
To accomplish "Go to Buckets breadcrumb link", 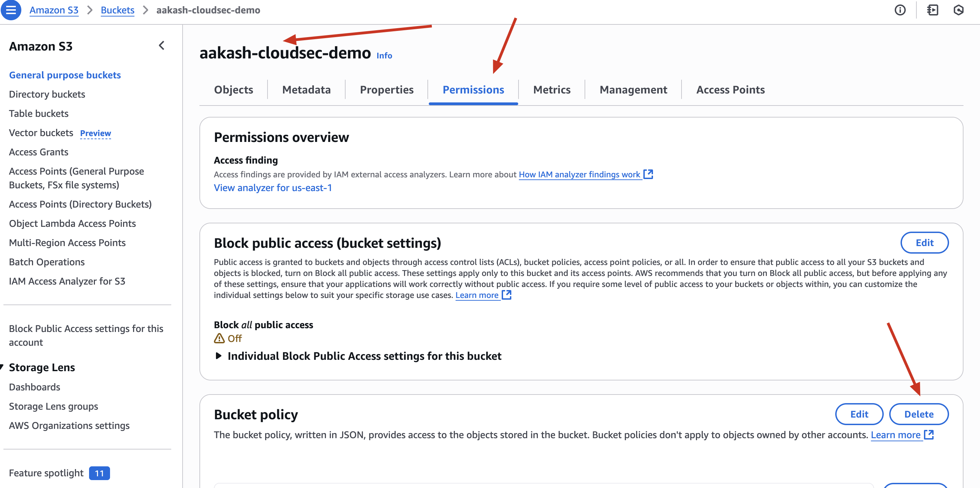I will pos(118,10).
